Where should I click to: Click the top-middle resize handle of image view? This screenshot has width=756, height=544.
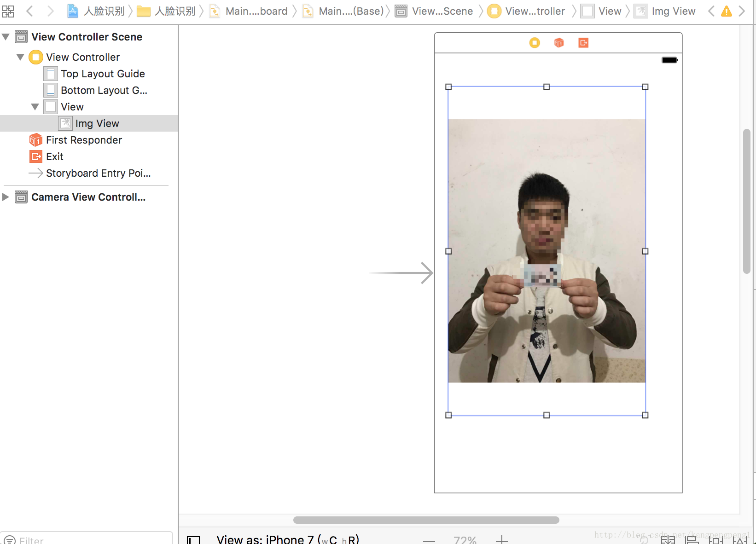pyautogui.click(x=547, y=87)
